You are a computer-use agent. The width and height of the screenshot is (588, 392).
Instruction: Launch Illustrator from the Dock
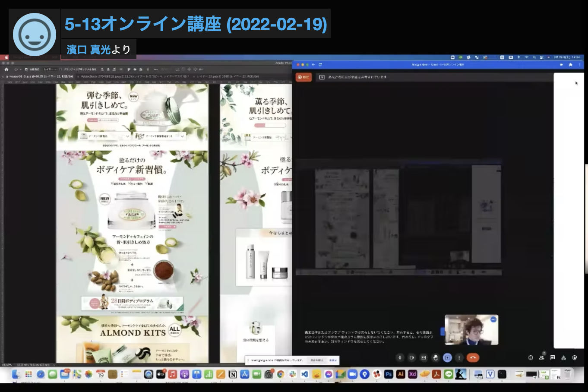[x=401, y=374]
